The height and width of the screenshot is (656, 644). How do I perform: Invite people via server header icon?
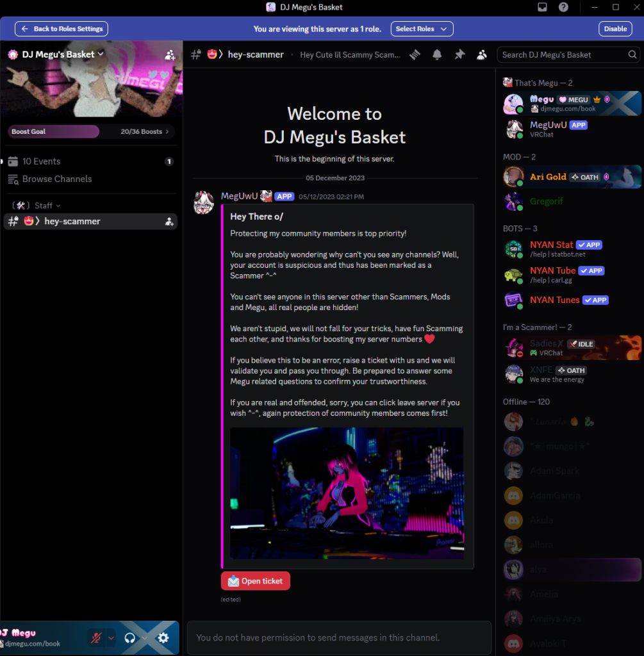tap(170, 55)
